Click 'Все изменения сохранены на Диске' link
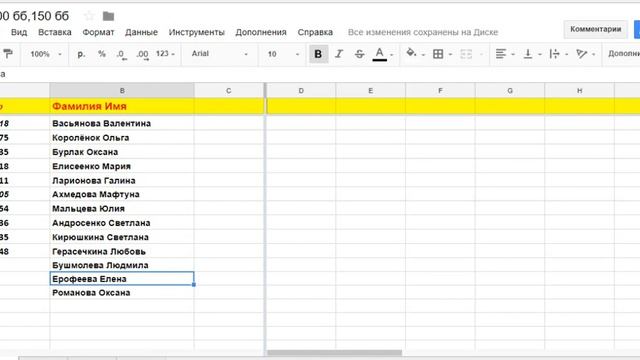The height and width of the screenshot is (360, 640). pos(423,32)
